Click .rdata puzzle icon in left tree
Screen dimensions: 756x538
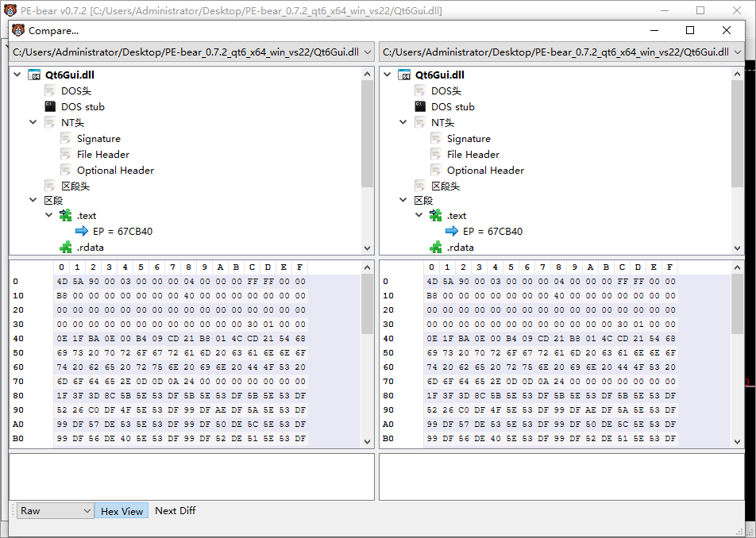(x=66, y=248)
